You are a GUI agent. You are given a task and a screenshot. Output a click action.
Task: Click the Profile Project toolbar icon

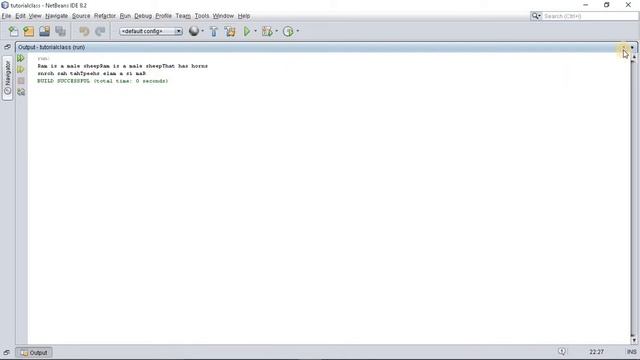click(x=288, y=31)
